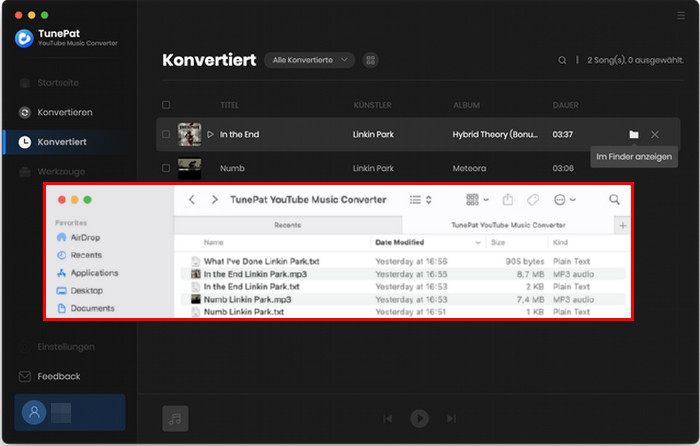The image size is (700, 446).
Task: Open Finder list view switcher
Action: click(421, 200)
